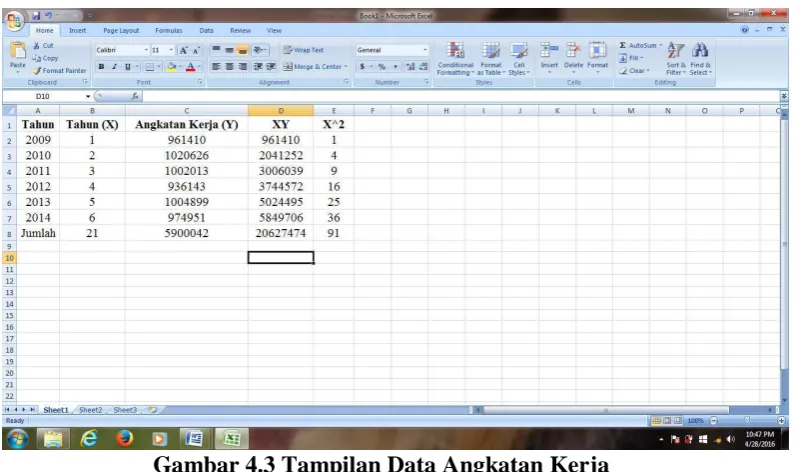Open the font name dropdown (Calibri)

coord(146,50)
